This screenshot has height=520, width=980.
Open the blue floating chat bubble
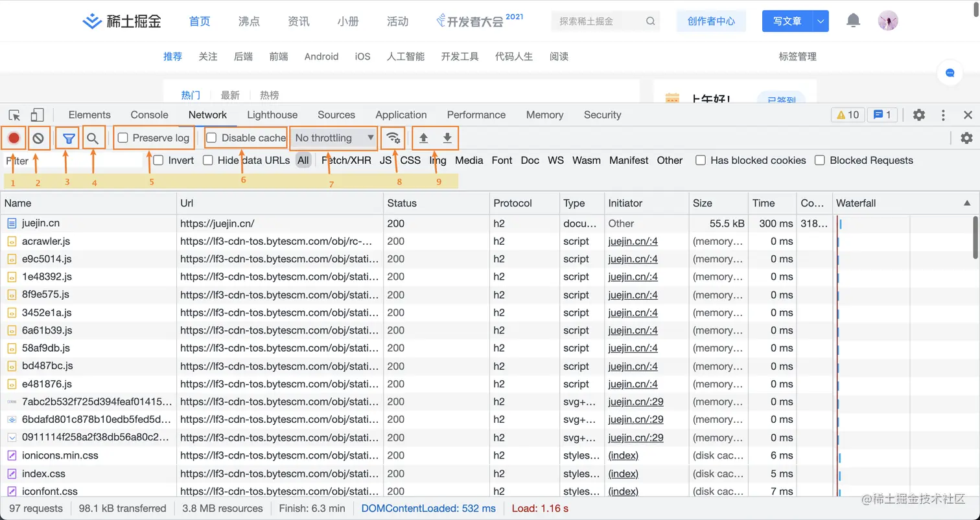point(950,73)
